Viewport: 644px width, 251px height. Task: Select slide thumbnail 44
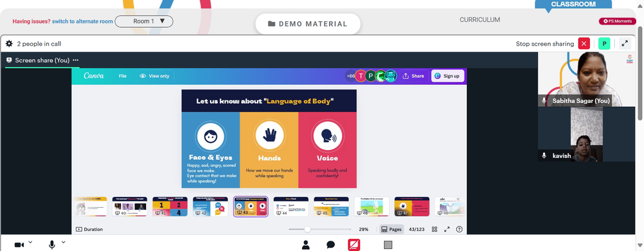(x=291, y=207)
